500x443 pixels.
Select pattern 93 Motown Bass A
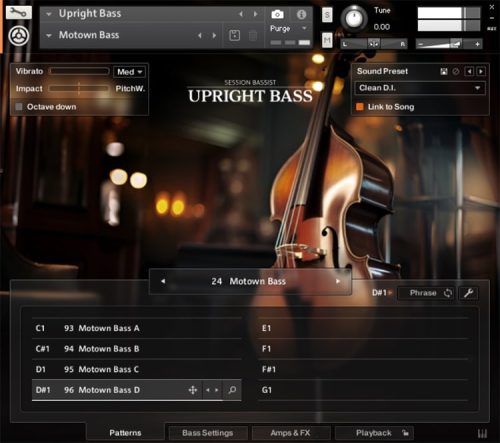pos(137,328)
